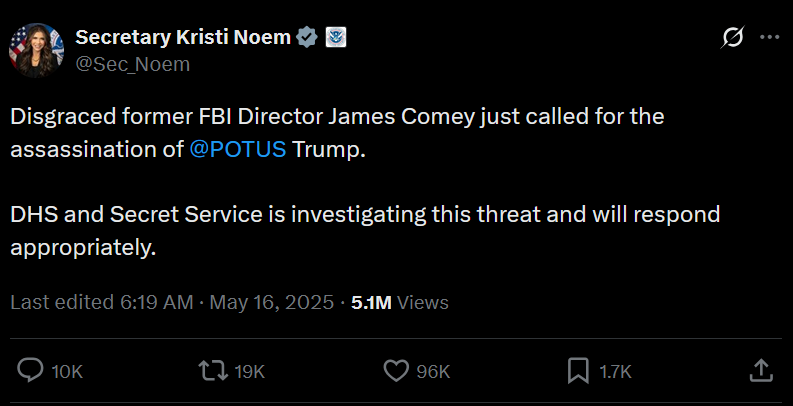Like the post with the heart icon
The width and height of the screenshot is (793, 406).
click(396, 371)
